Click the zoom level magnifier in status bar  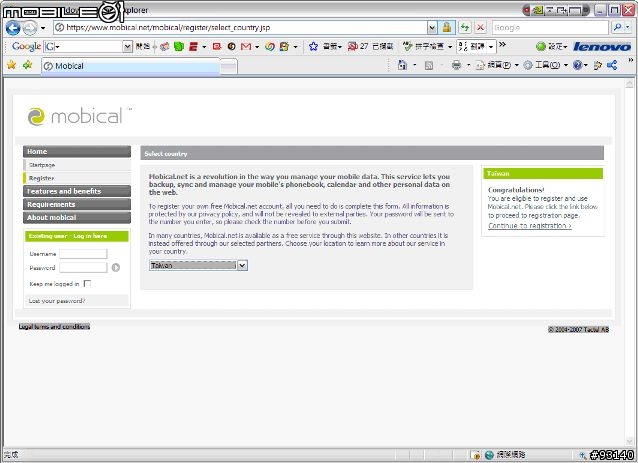tap(583, 455)
